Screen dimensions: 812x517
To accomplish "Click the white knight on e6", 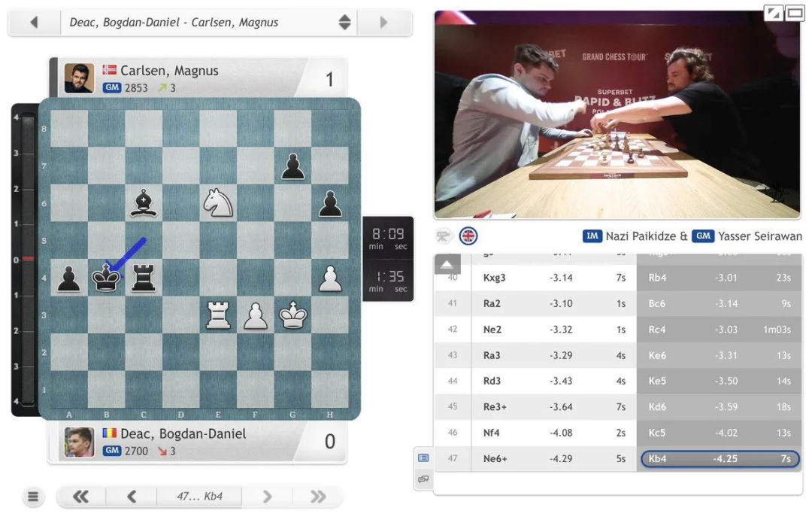I will click(218, 202).
